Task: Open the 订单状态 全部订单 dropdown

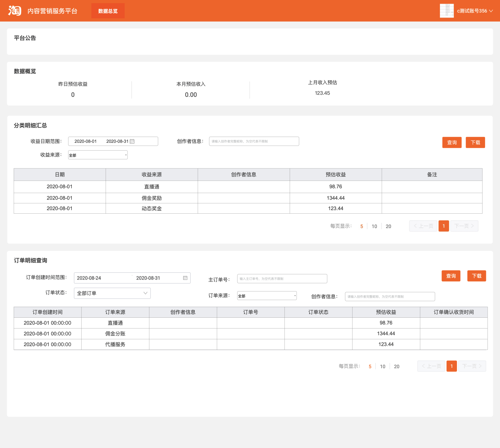Action: [x=112, y=293]
